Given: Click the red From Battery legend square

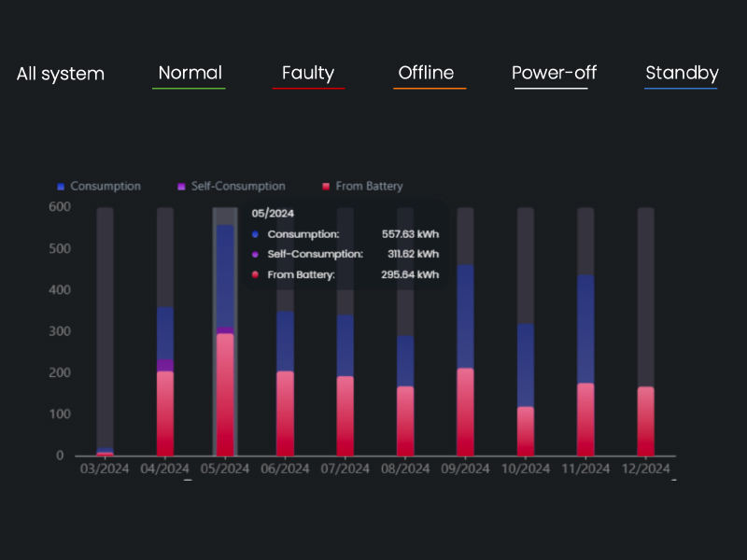Looking at the screenshot, I should coord(326,187).
